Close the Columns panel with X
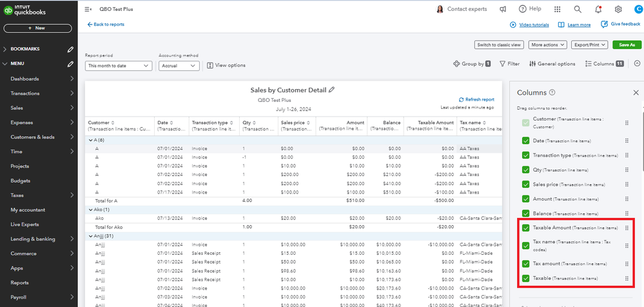The width and height of the screenshot is (644, 307). (636, 93)
